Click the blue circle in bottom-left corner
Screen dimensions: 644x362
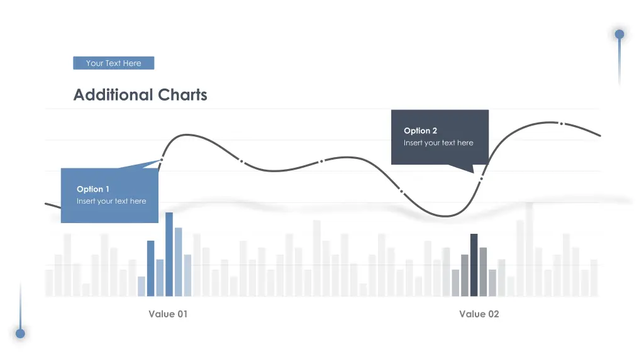[20, 333]
